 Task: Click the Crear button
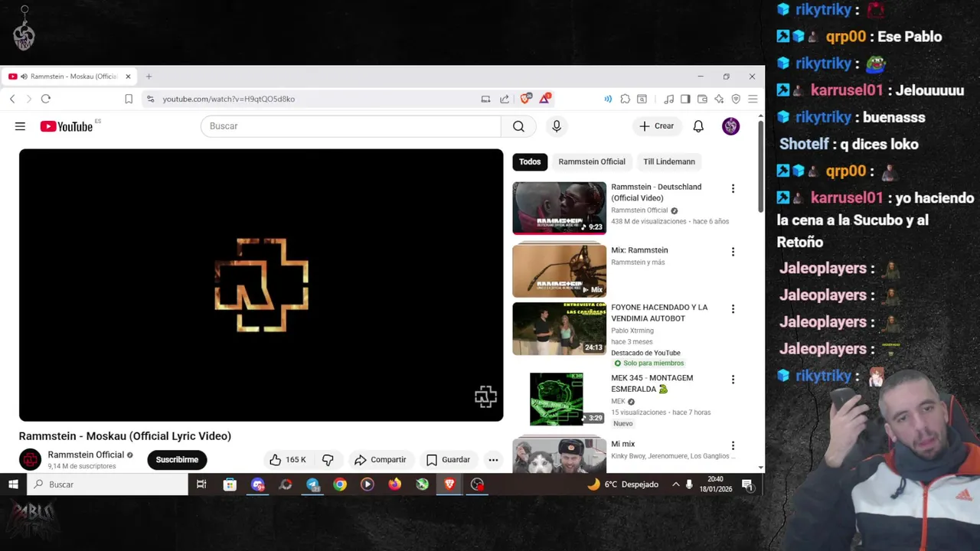click(657, 126)
